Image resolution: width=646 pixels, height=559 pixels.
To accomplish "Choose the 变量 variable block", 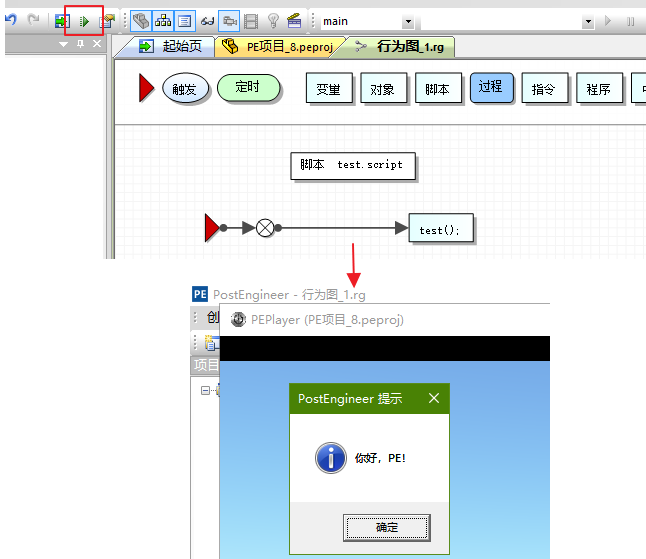I will pyautogui.click(x=329, y=88).
